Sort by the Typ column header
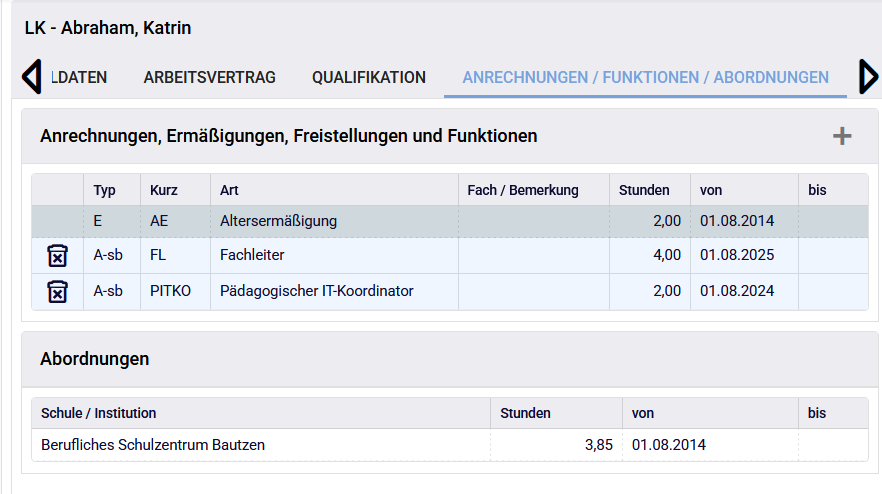 pyautogui.click(x=105, y=190)
